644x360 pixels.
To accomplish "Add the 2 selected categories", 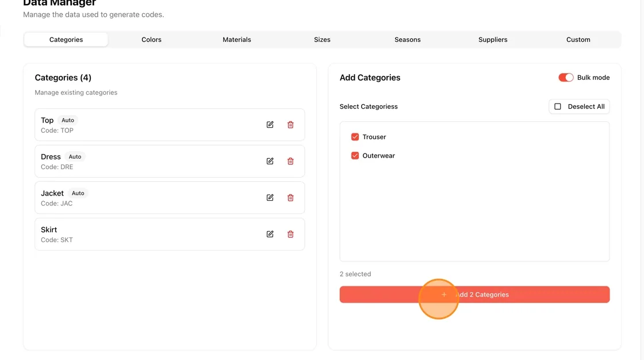I will click(474, 294).
